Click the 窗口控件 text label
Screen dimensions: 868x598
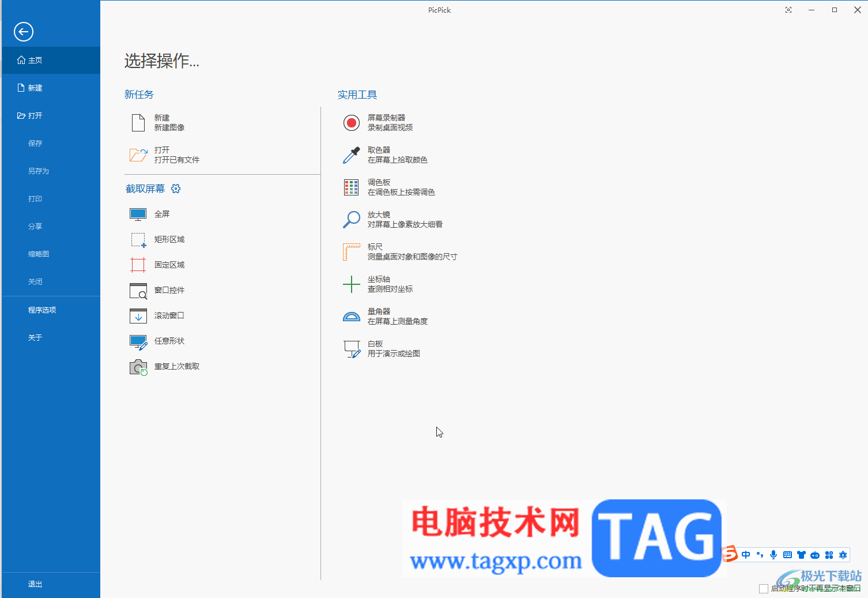pyautogui.click(x=169, y=290)
